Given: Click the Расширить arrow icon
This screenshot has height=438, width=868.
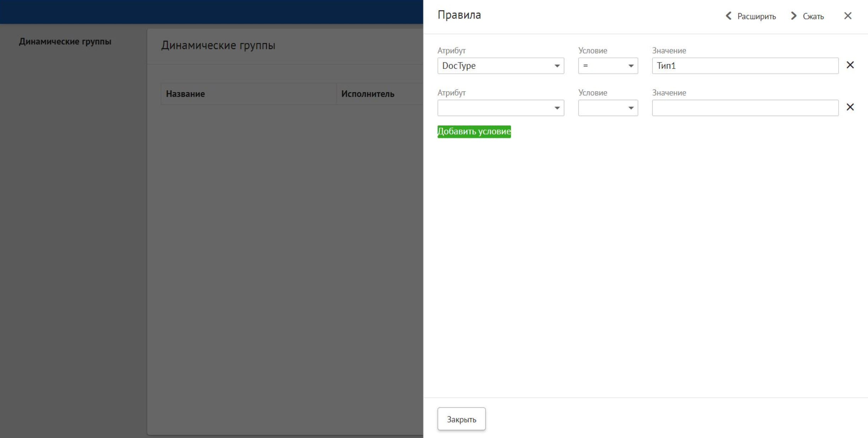Looking at the screenshot, I should click(x=728, y=16).
